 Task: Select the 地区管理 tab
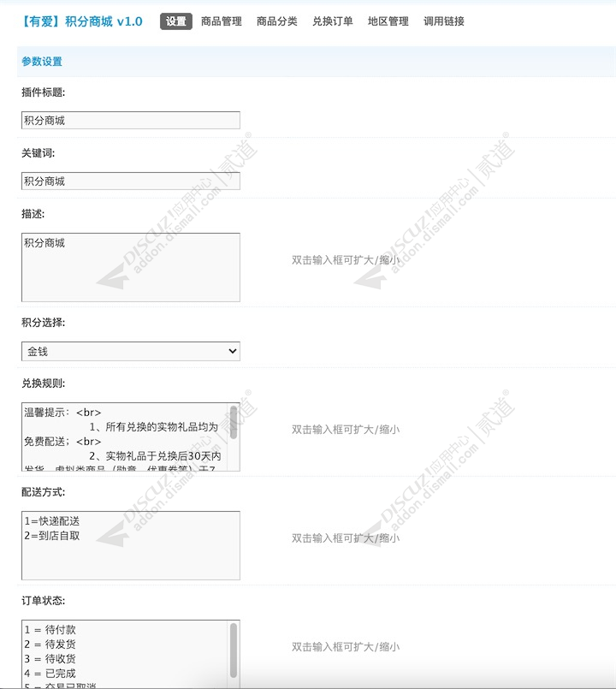[x=388, y=21]
